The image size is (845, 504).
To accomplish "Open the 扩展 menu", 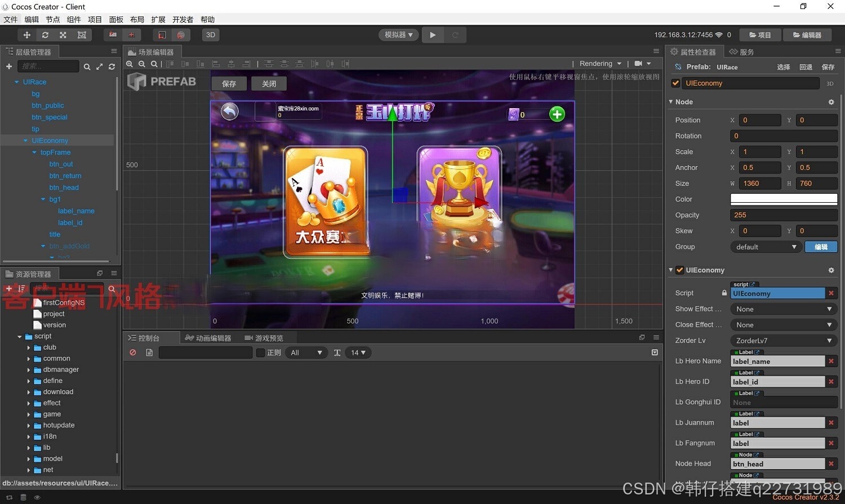I will point(158,19).
